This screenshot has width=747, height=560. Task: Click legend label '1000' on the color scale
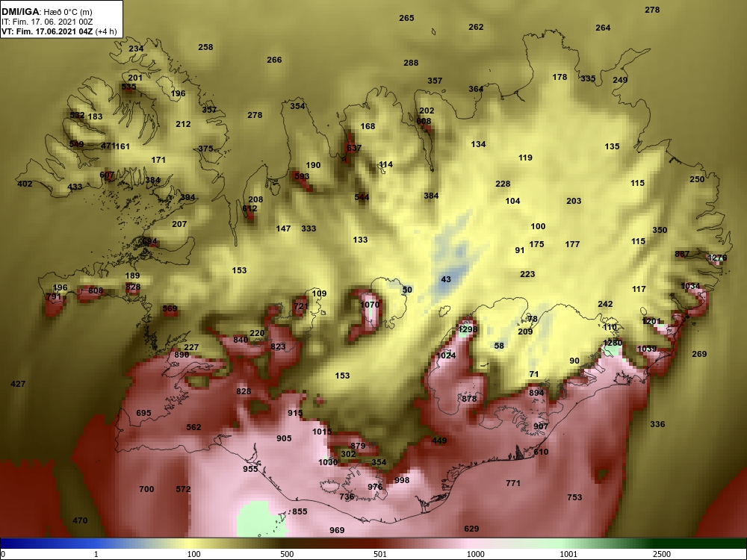pos(475,554)
